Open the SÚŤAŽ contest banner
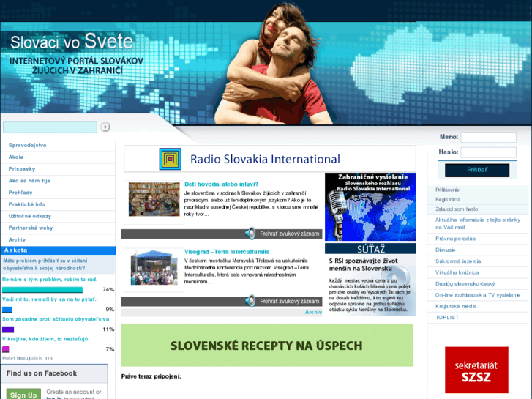532x399 pixels. (x=370, y=280)
